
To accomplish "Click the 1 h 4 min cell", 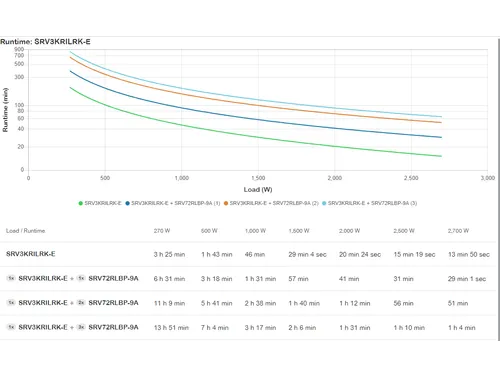I will pyautogui.click(x=462, y=328).
